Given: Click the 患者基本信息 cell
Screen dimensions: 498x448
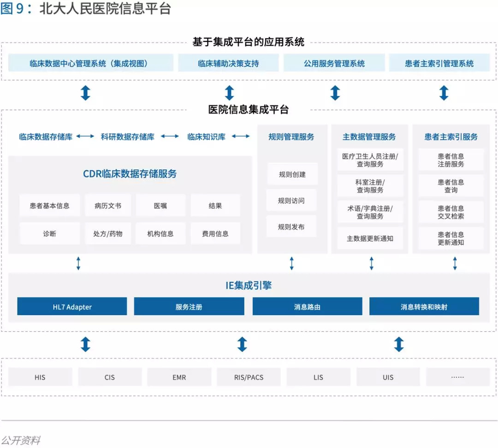Looking at the screenshot, I should pyautogui.click(x=49, y=206).
